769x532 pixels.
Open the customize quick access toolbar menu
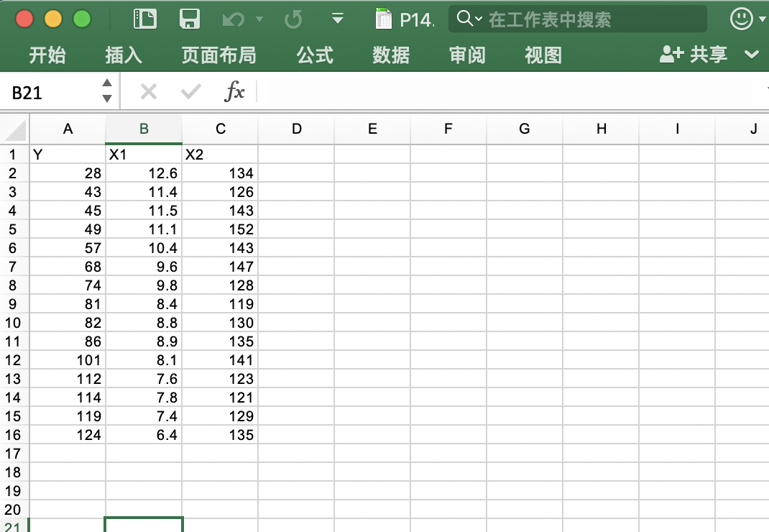pyautogui.click(x=337, y=19)
